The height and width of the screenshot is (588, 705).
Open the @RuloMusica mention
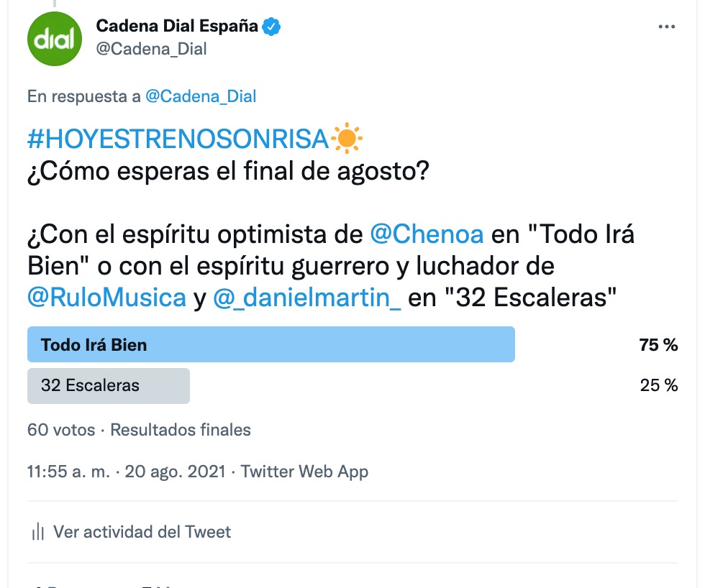[x=106, y=298]
